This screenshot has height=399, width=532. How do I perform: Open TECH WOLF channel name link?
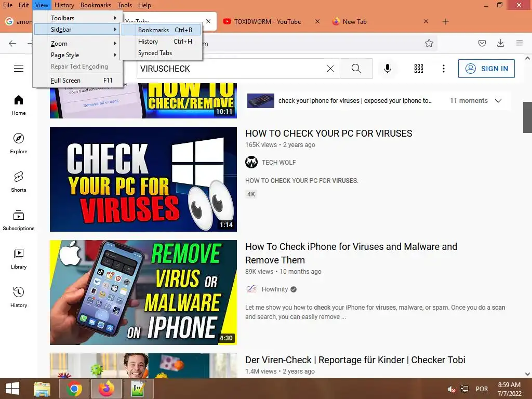click(278, 163)
